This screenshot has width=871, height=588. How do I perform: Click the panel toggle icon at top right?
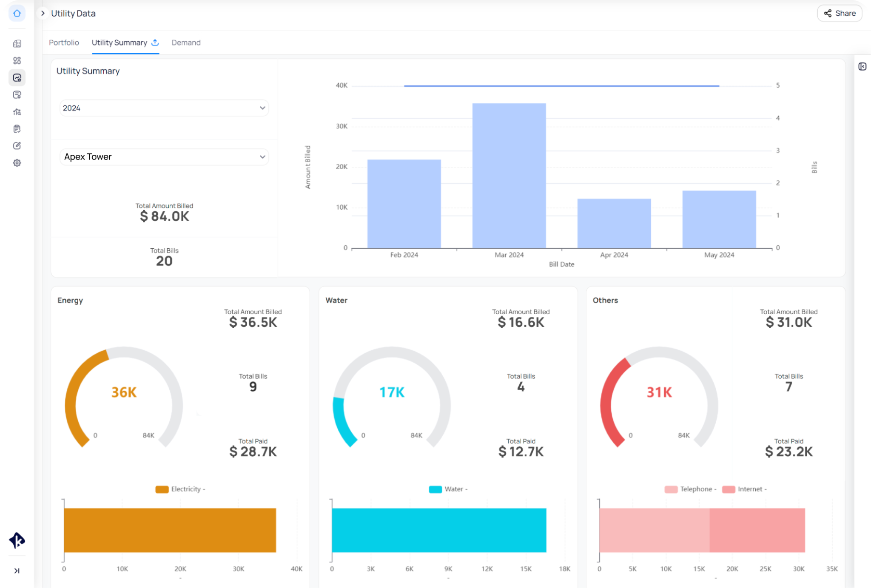click(x=862, y=67)
